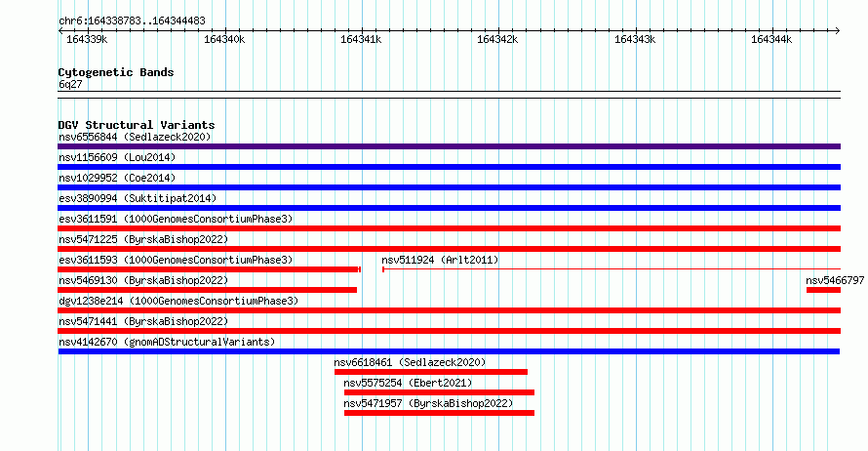Select red bar under nsv5471225
868x451 pixels.
449,249
